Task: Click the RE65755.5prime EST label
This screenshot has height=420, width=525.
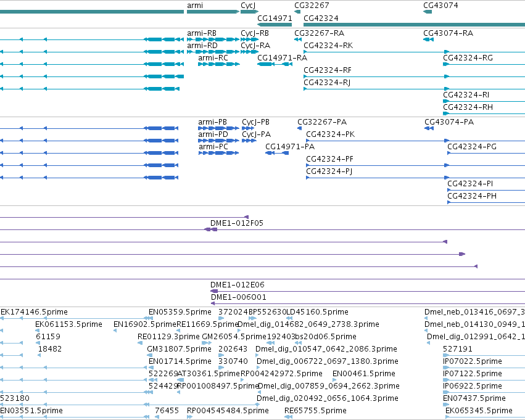Action: click(315, 411)
